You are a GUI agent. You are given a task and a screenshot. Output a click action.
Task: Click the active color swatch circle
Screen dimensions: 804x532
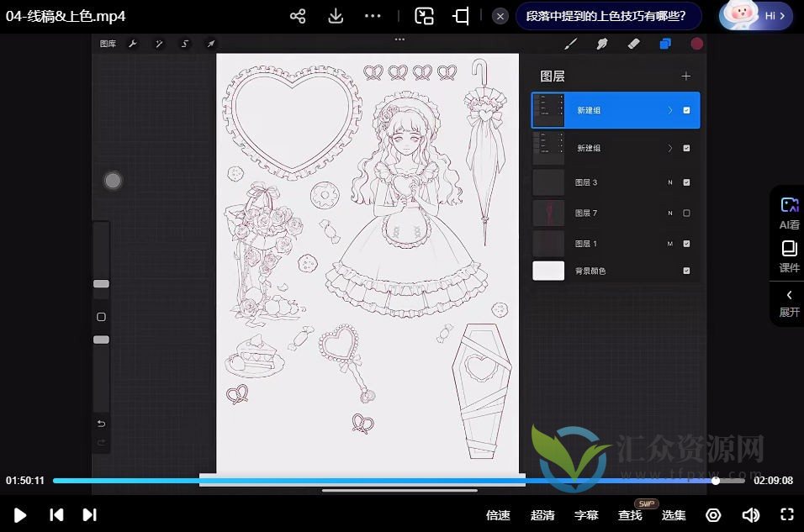[696, 44]
